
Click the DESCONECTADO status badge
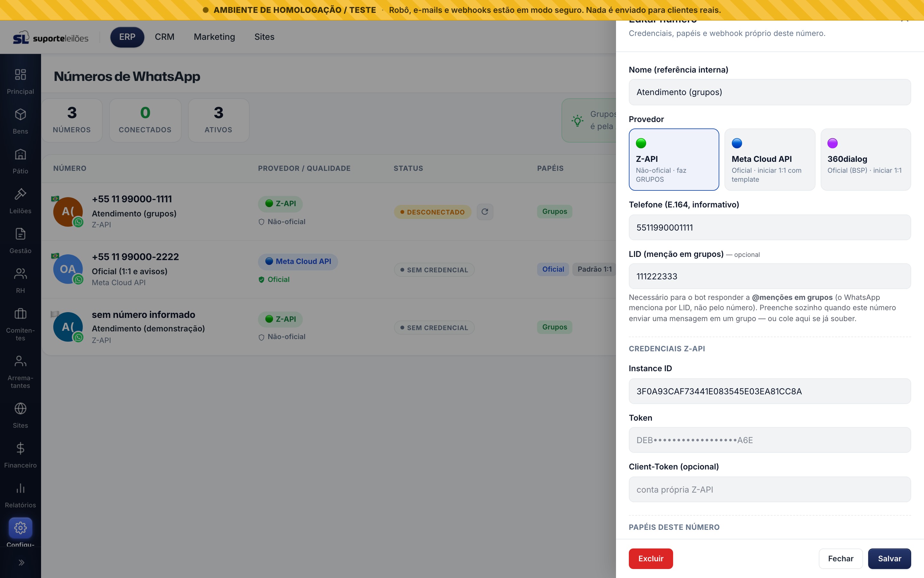coord(432,212)
